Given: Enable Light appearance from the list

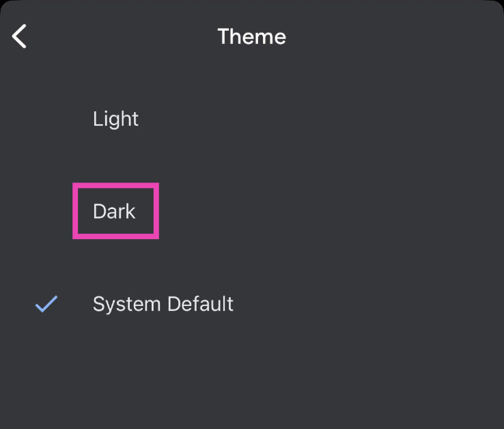Looking at the screenshot, I should pyautogui.click(x=115, y=119).
